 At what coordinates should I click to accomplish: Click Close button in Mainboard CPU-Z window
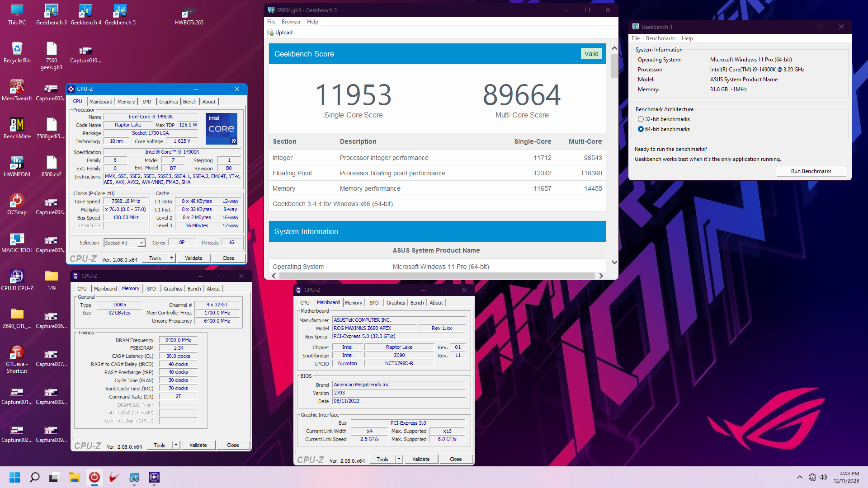click(x=456, y=459)
